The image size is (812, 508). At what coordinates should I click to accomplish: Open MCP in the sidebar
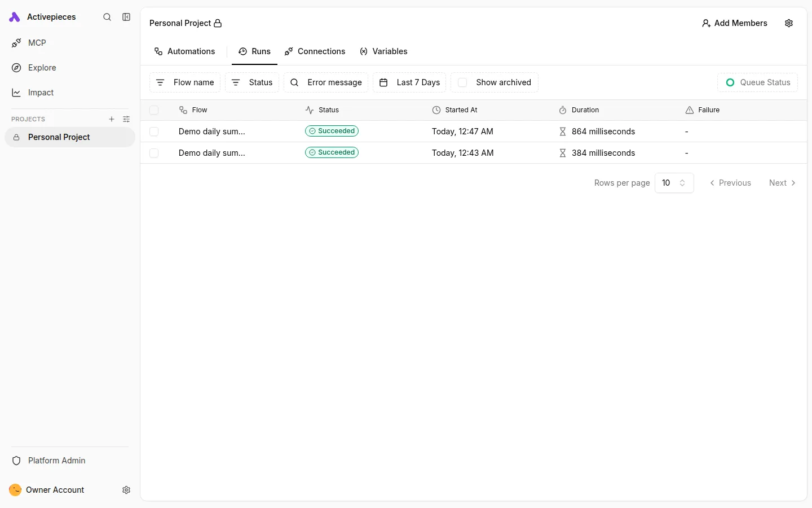click(x=70, y=43)
